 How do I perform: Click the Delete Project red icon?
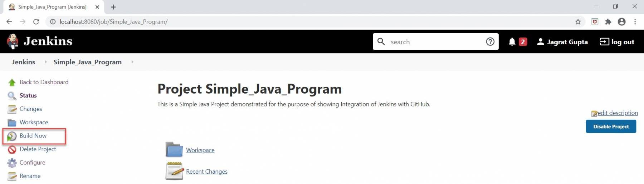click(12, 149)
